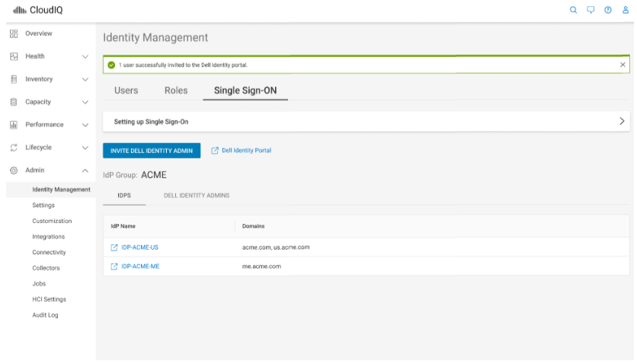Expand the Performance menu chevron
The width and height of the screenshot is (637, 364).
point(85,125)
